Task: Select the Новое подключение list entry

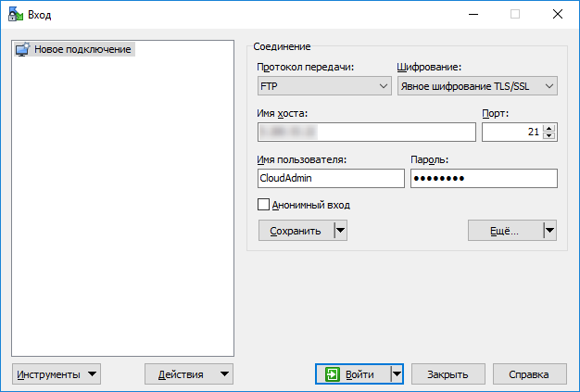Action: (82, 49)
